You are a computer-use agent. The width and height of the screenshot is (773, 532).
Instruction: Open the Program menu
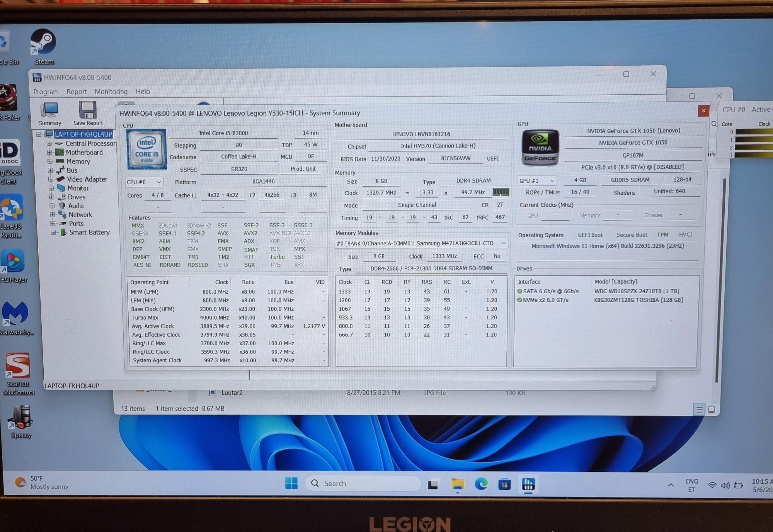coord(46,92)
